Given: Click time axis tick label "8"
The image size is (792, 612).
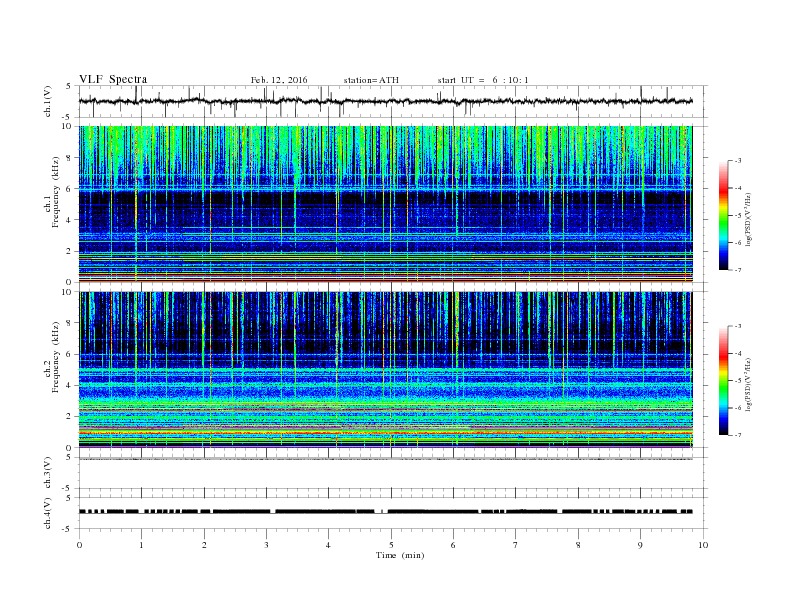Looking at the screenshot, I should coord(578,545).
